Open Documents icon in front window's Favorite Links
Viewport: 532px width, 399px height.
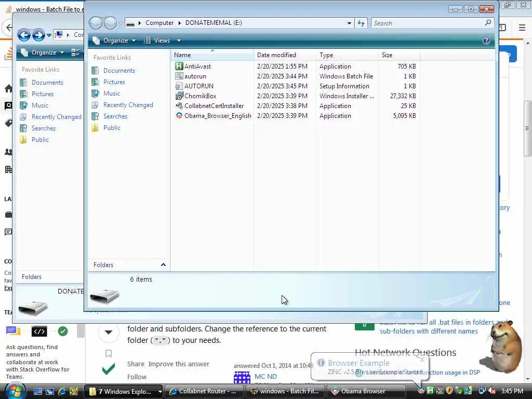[96, 70]
